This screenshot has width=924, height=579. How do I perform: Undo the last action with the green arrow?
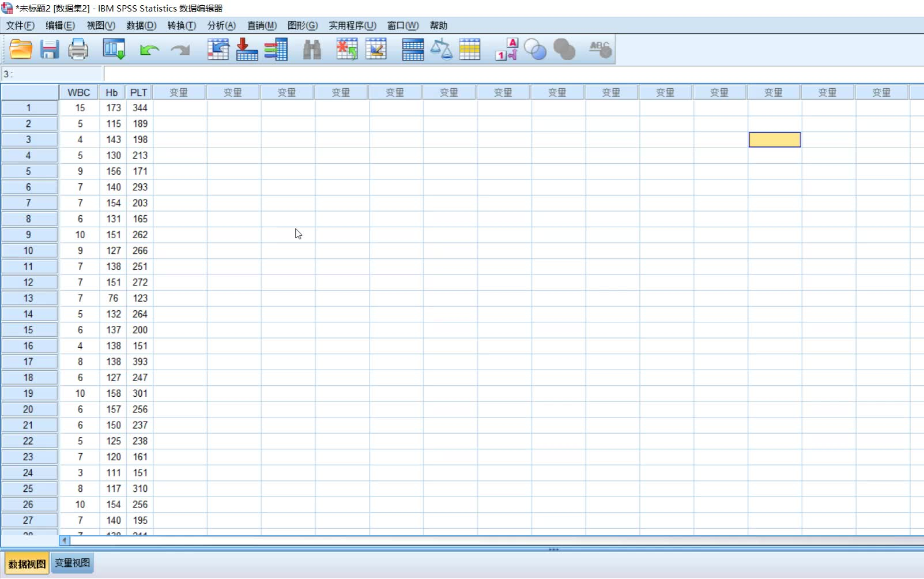tap(149, 50)
